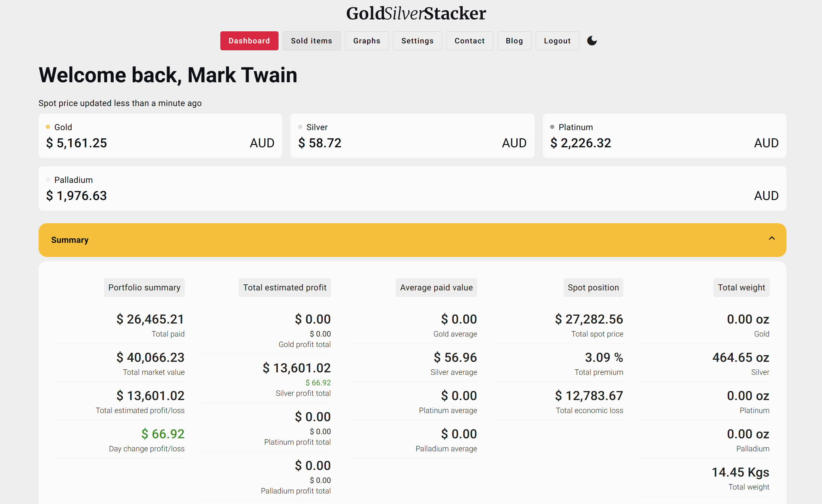Log out of the account
This screenshot has width=822, height=504.
557,41
